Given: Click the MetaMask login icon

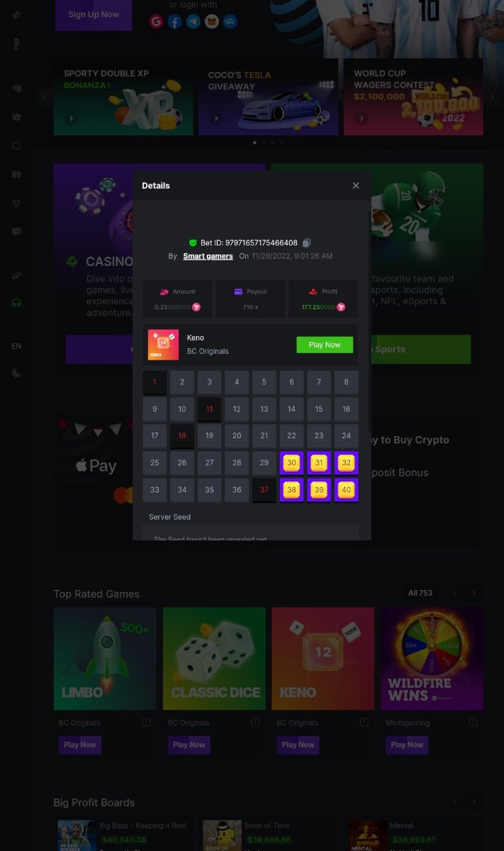Looking at the screenshot, I should click(212, 21).
